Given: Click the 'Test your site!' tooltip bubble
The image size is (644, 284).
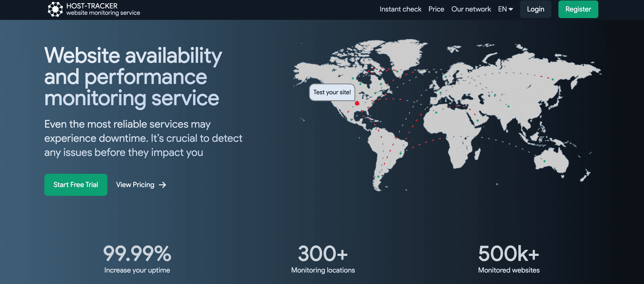Looking at the screenshot, I should click(332, 92).
